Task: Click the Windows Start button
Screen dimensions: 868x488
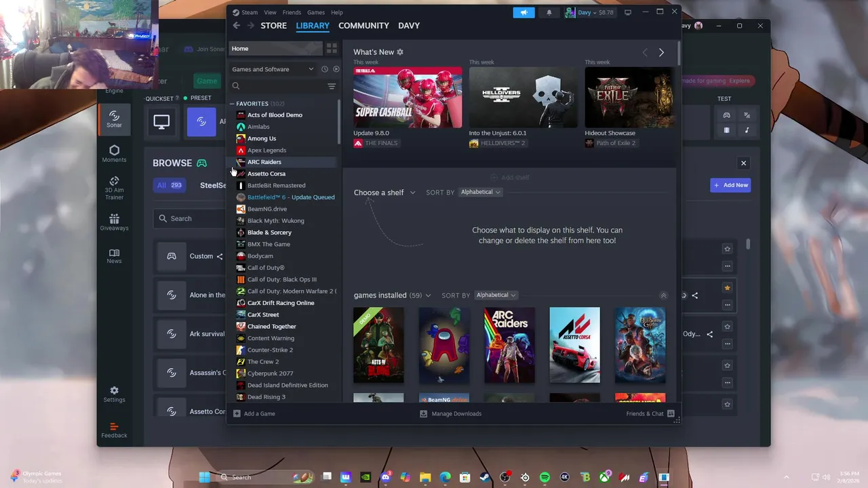Action: pos(204,477)
